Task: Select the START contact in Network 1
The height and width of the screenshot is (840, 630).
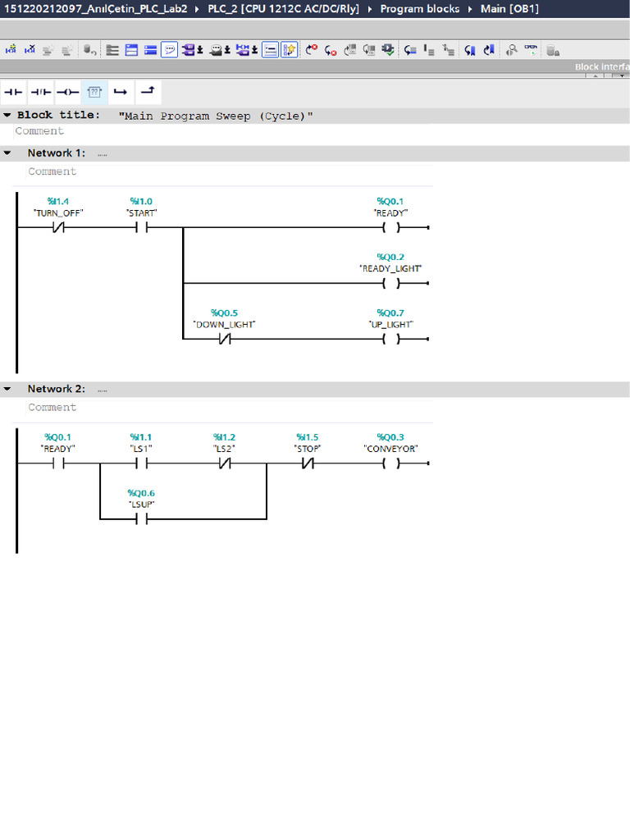Action: tap(141, 228)
